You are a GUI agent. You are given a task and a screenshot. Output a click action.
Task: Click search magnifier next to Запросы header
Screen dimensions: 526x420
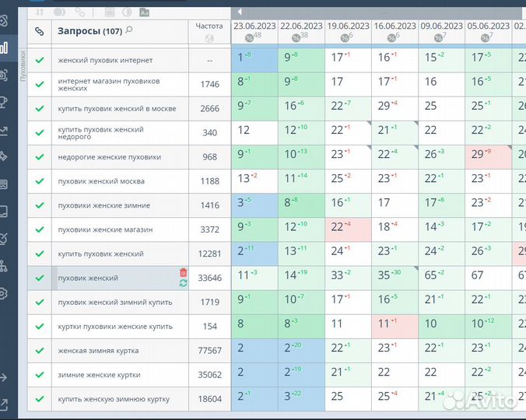(129, 30)
